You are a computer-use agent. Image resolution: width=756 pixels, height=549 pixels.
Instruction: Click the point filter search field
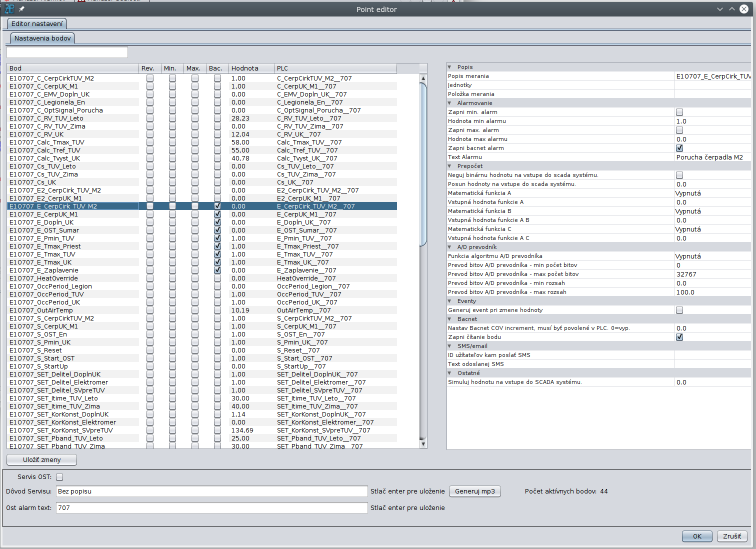(67, 52)
